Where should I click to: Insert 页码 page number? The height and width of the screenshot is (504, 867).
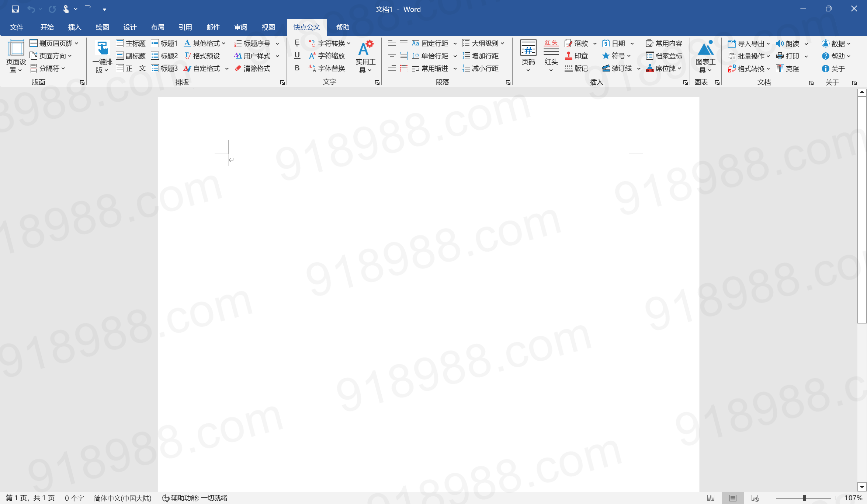coord(528,56)
